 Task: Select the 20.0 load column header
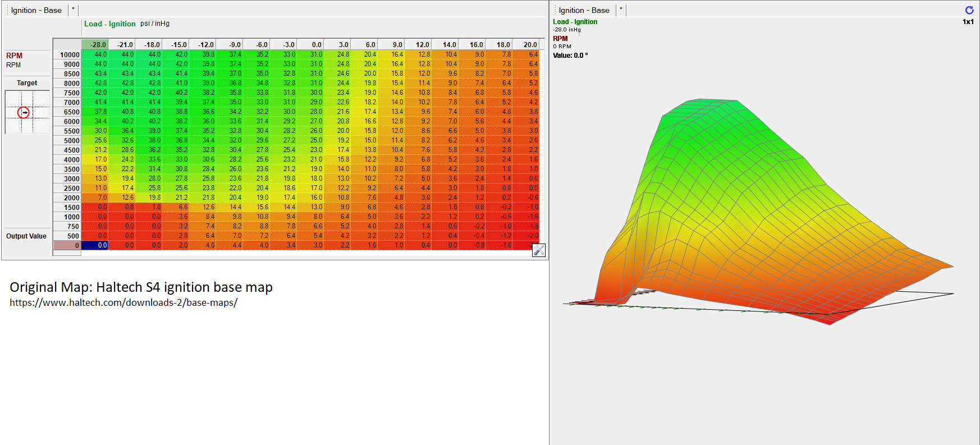tap(526, 44)
